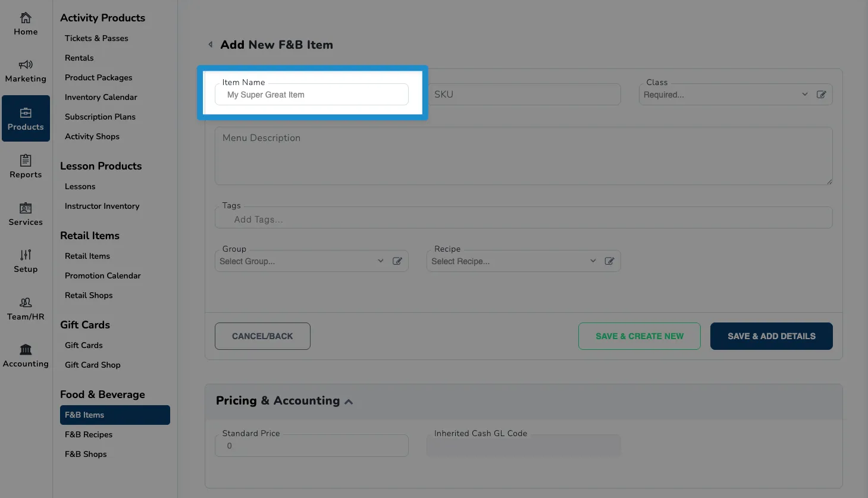The width and height of the screenshot is (868, 498).
Task: Open the Reports clipboard icon
Action: click(x=26, y=160)
